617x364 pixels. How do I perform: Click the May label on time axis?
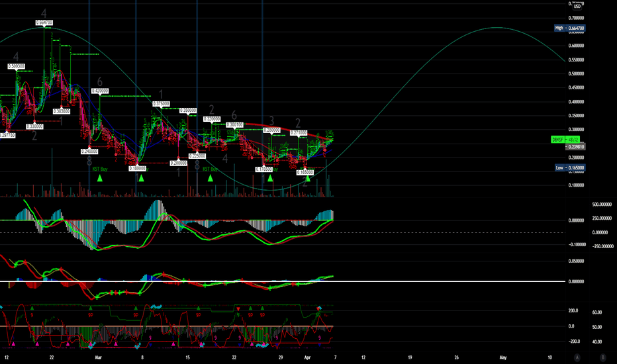[x=503, y=357]
